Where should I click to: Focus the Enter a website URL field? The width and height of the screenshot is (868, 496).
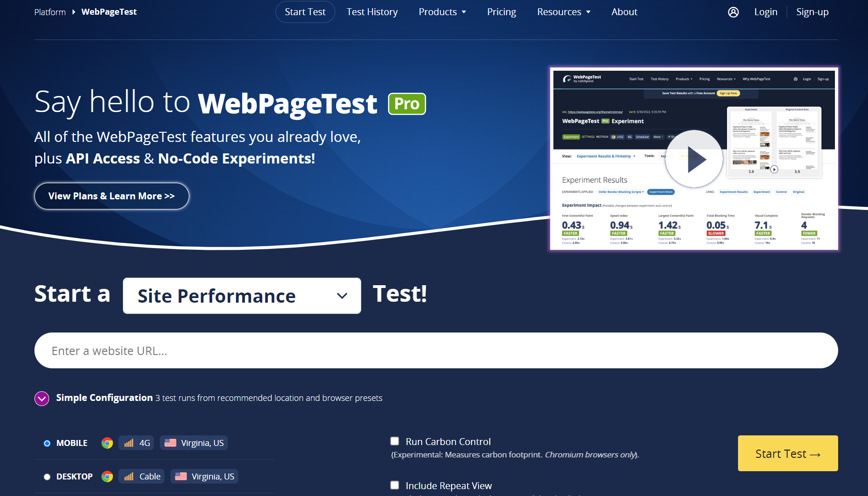click(x=436, y=350)
